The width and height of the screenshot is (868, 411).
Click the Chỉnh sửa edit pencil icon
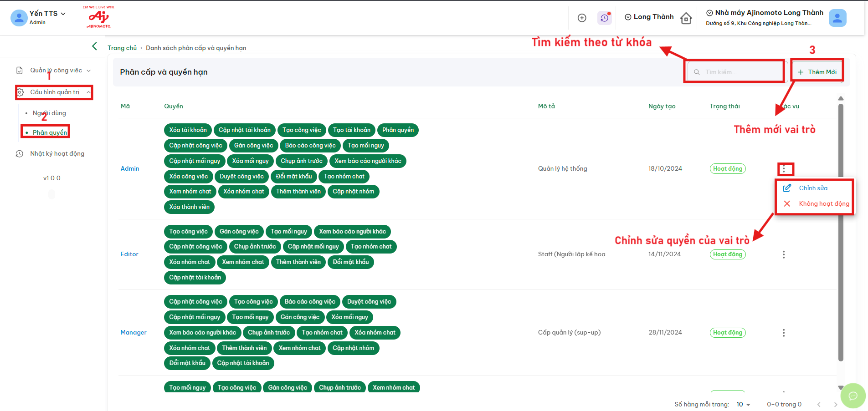[787, 188]
